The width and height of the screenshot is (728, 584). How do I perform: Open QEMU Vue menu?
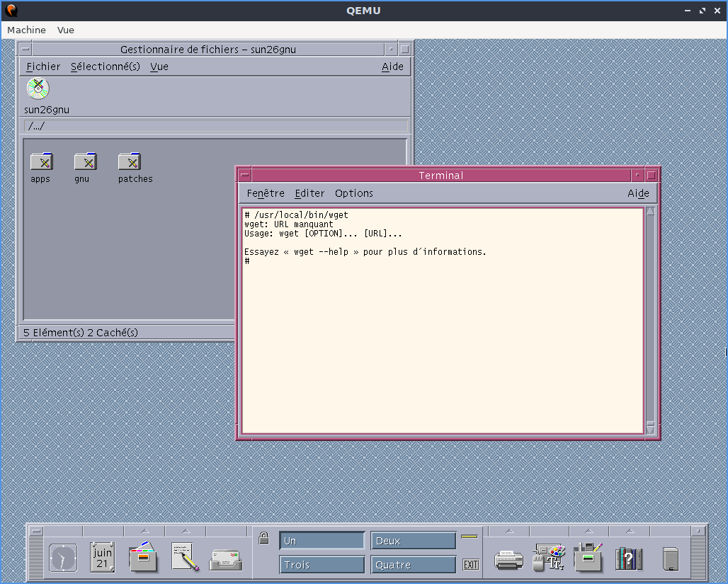tap(65, 30)
